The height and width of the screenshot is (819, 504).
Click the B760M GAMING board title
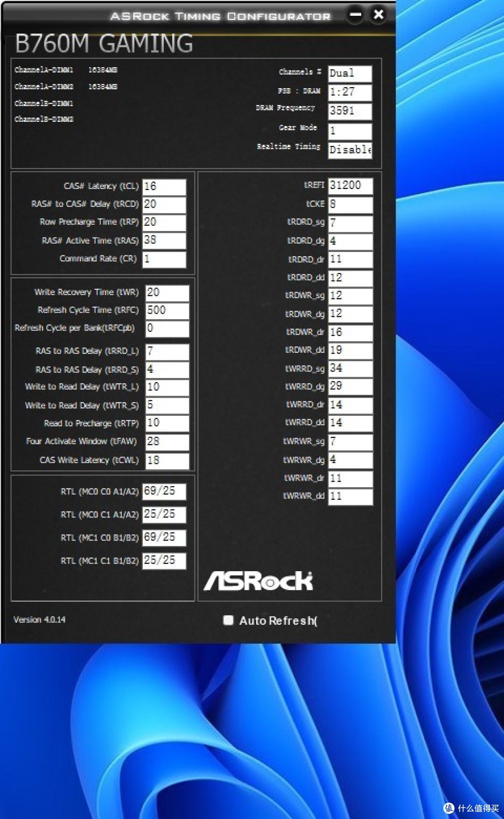(104, 44)
